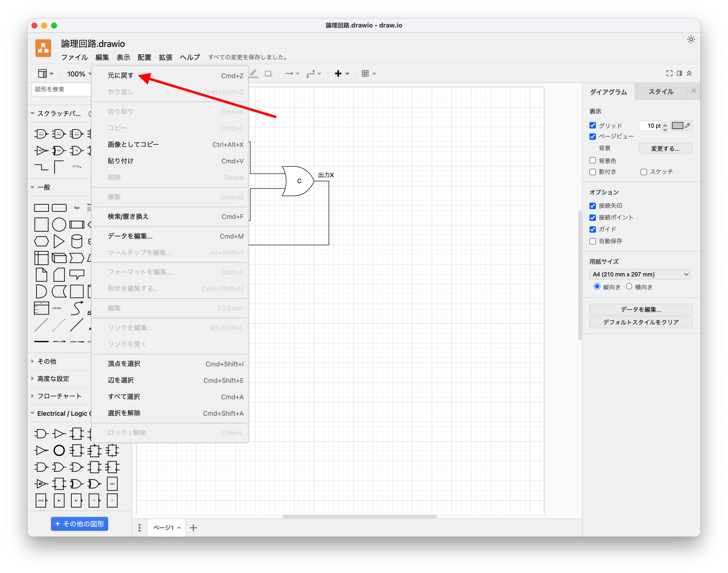728x573 pixels.
Task: Choose 元に戻す from the edit menu
Action: click(121, 76)
